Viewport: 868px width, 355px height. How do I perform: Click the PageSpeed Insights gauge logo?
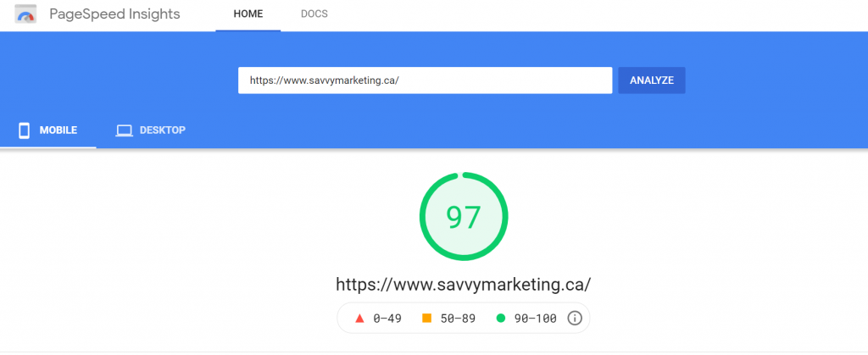(25, 14)
